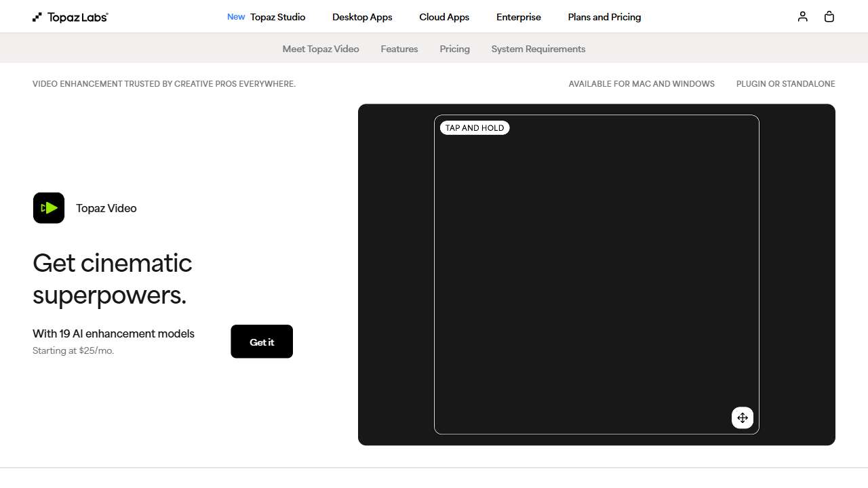Click the blue New badge
868x488 pixels.
pyautogui.click(x=236, y=17)
